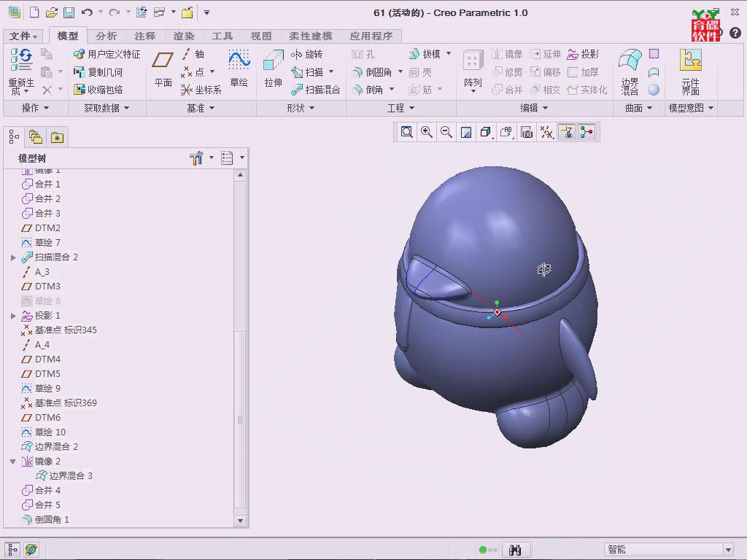Switch to the 分析 ribbon tab

[106, 36]
